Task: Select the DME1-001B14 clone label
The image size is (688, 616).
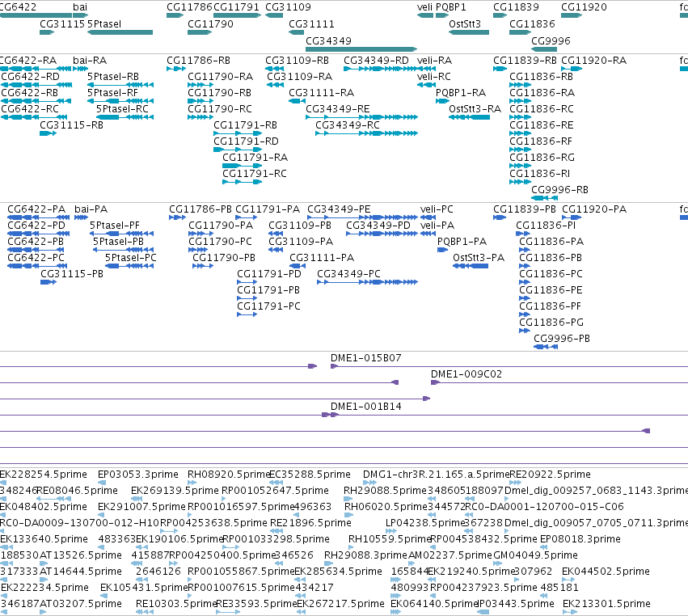Action: click(x=366, y=407)
